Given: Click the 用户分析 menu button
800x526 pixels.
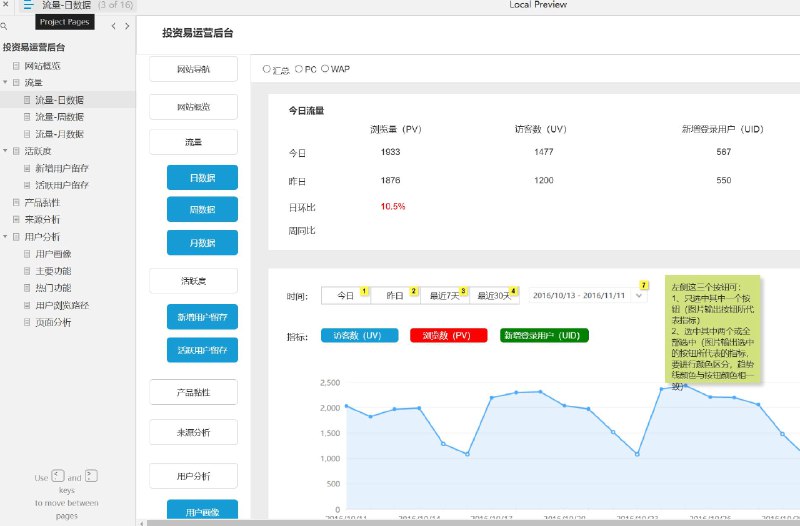Looking at the screenshot, I should pyautogui.click(x=193, y=476).
